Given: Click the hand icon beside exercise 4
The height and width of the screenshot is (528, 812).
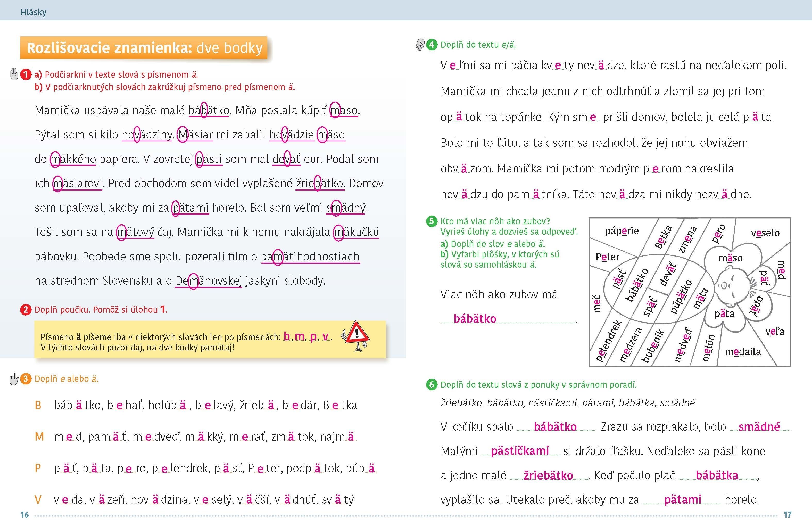Looking at the screenshot, I should tap(420, 45).
